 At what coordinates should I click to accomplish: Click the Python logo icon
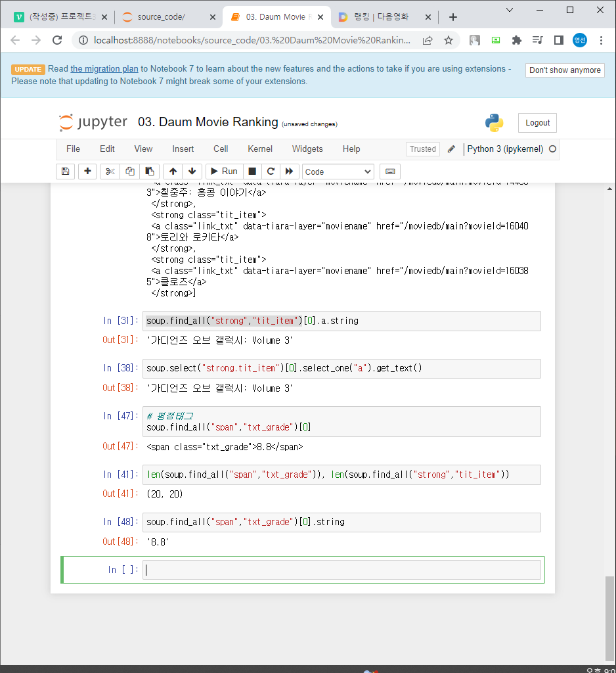tap(494, 123)
